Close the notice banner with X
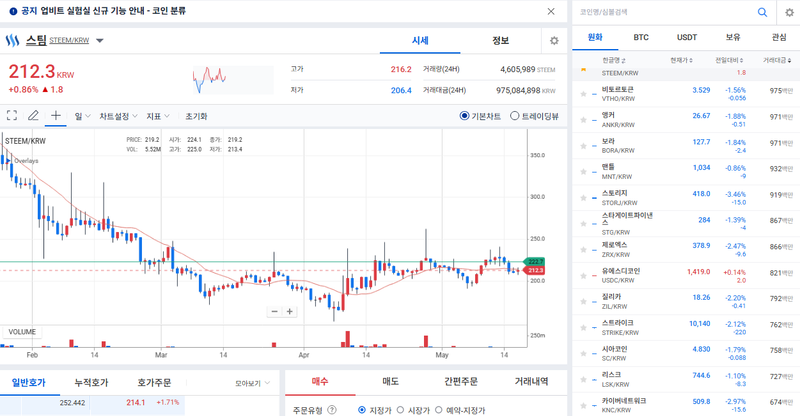The image size is (800, 416). tap(551, 11)
